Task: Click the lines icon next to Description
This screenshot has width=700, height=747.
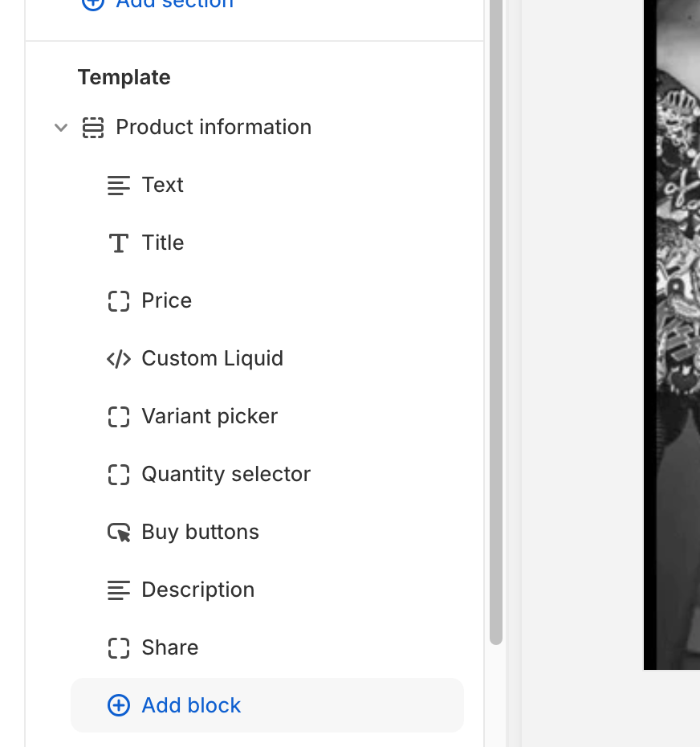Action: pyautogui.click(x=118, y=590)
